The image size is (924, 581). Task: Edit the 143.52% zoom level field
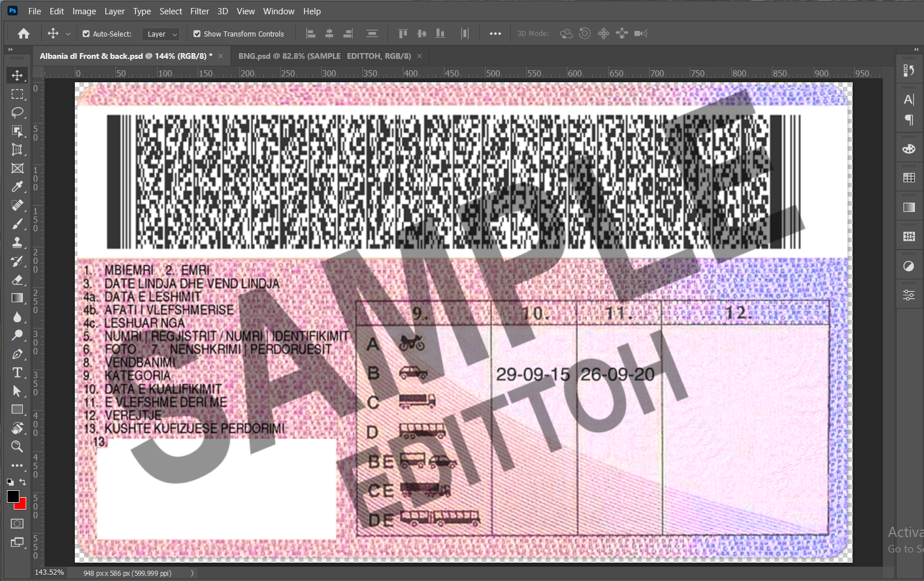pyautogui.click(x=49, y=572)
